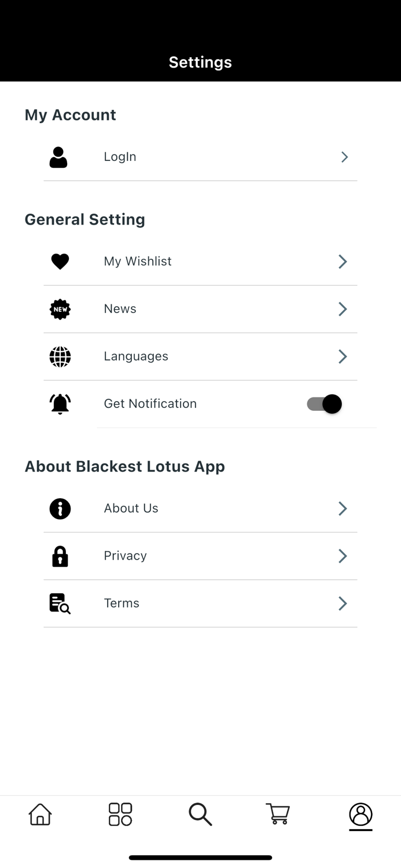This screenshot has width=401, height=868.
Task: Tap the notification bell icon
Action: 60,403
